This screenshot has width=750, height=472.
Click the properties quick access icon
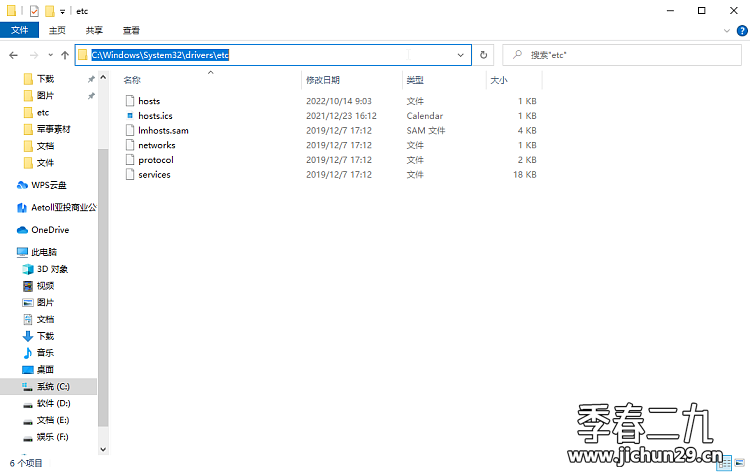coord(34,11)
